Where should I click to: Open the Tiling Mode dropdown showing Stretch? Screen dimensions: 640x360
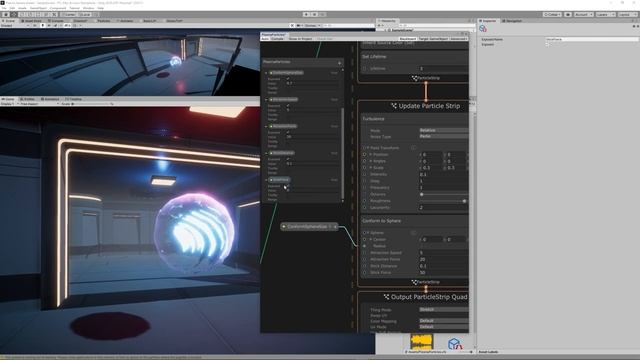444,309
